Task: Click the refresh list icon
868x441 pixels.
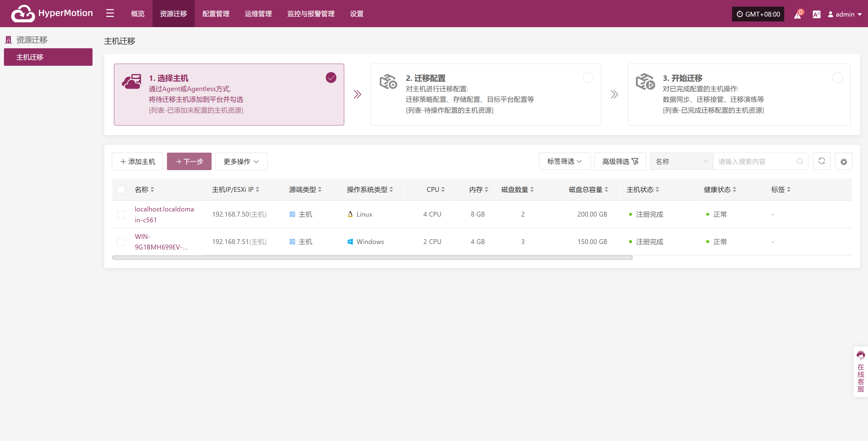Action: [822, 161]
